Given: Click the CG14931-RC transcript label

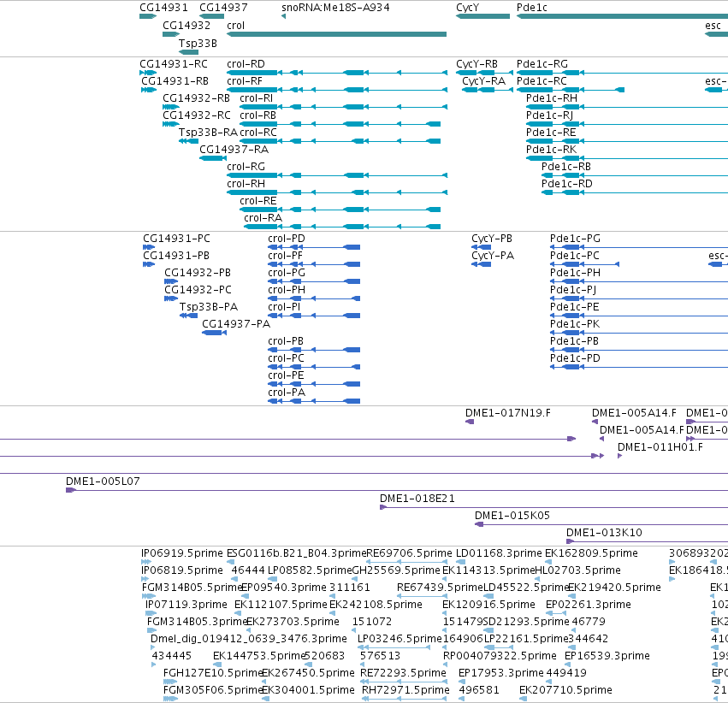Looking at the screenshot, I should pyautogui.click(x=174, y=63).
